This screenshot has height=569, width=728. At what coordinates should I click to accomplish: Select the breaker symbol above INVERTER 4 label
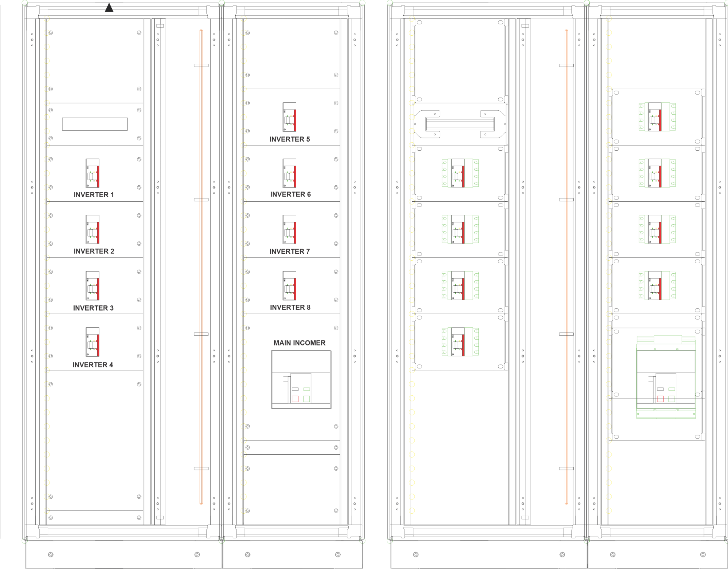(x=92, y=342)
